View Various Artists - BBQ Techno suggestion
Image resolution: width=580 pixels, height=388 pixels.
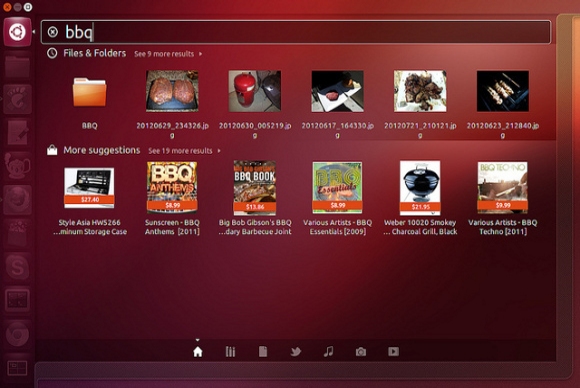pos(502,199)
